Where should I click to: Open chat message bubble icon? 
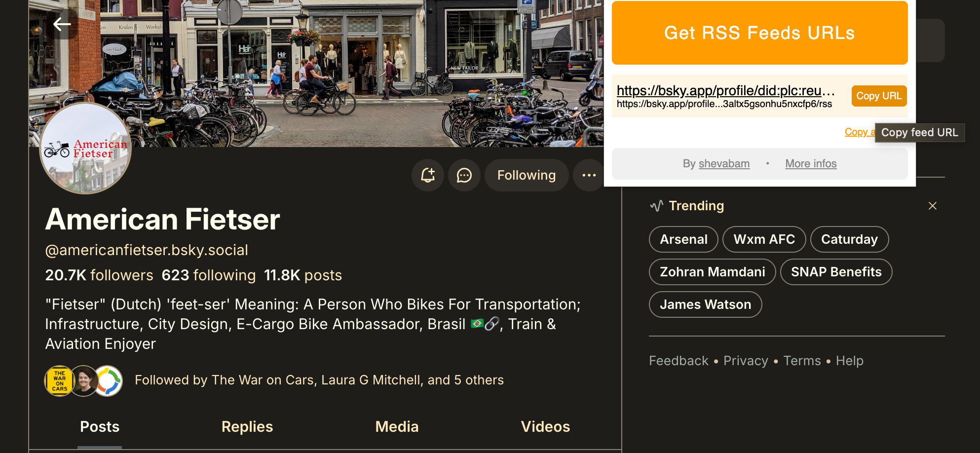[464, 175]
